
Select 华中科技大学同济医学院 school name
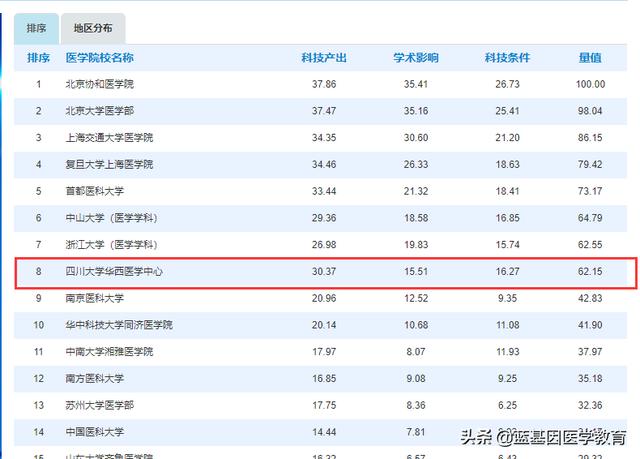pos(119,325)
